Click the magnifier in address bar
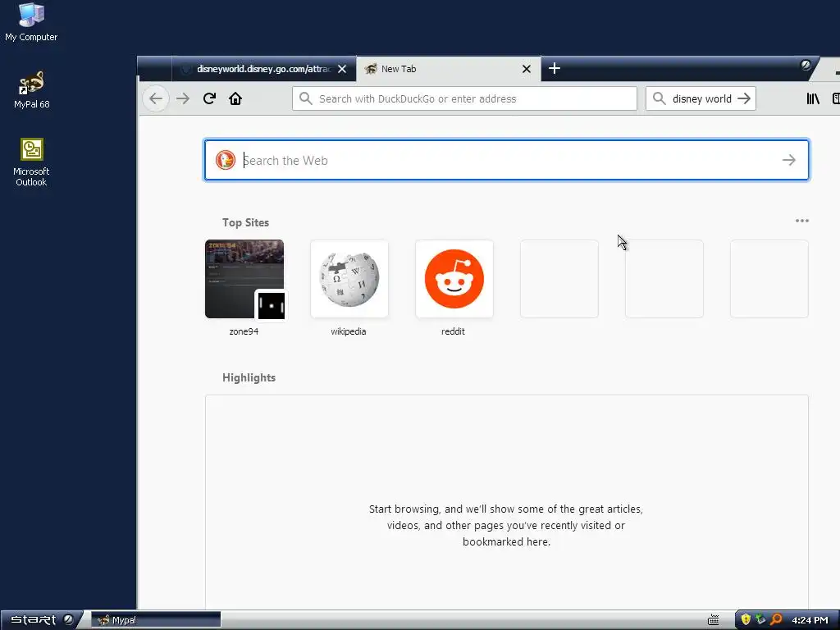 coord(305,98)
